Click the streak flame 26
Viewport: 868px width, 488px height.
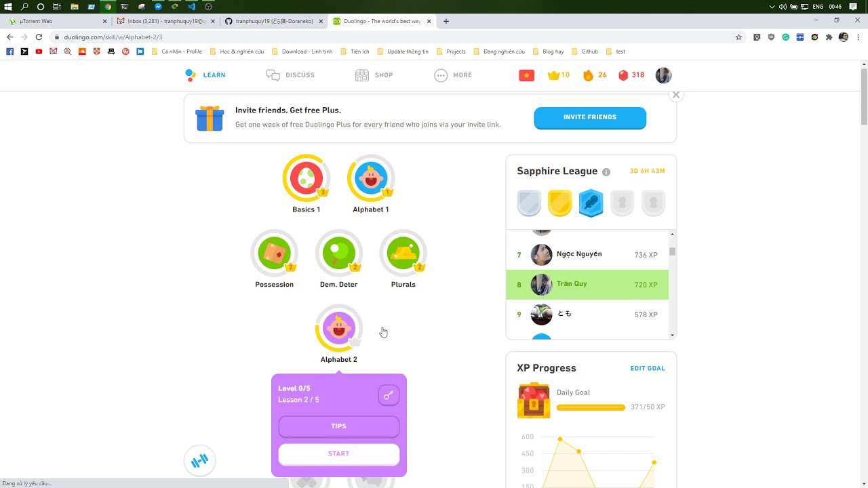point(595,75)
